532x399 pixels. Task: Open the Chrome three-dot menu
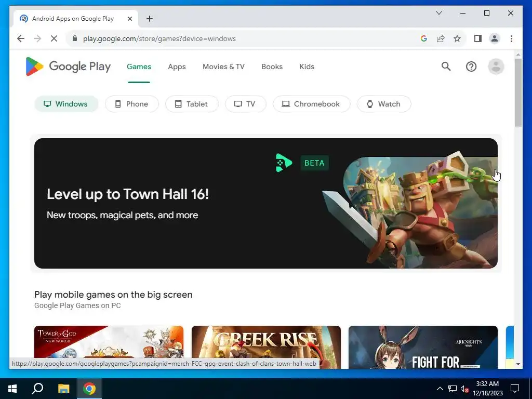pos(511,38)
